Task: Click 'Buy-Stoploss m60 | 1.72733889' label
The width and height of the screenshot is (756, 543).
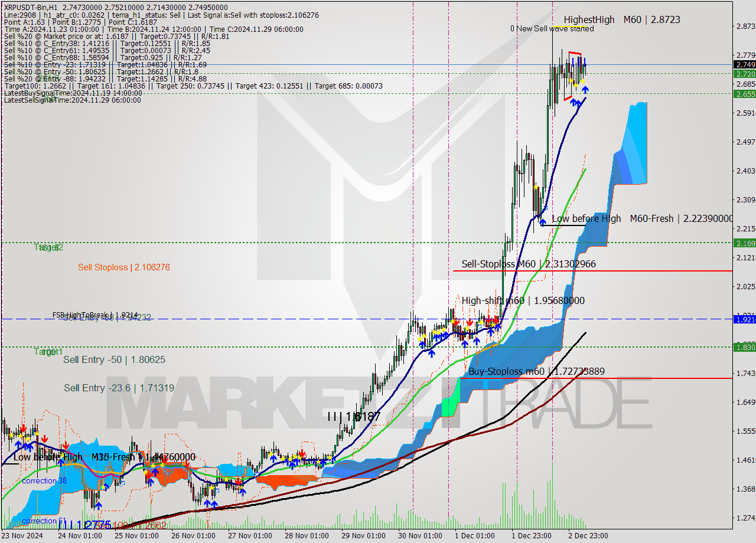Action: (536, 371)
